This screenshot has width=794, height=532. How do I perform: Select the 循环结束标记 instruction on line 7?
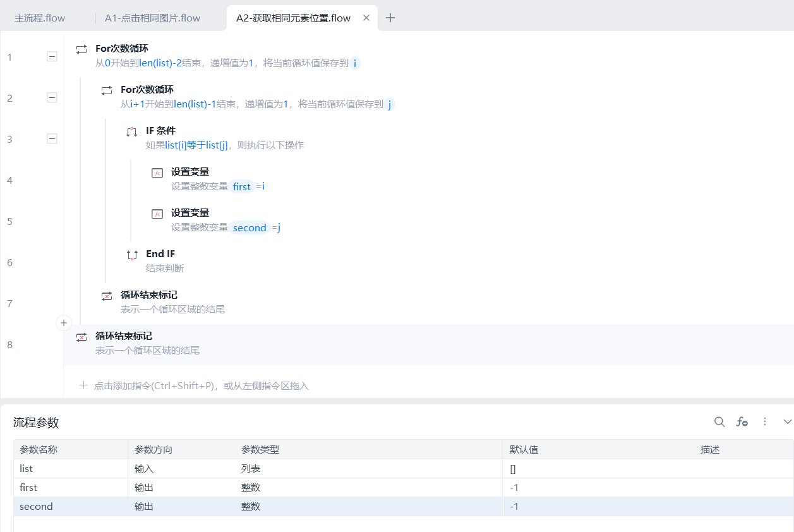(429, 302)
